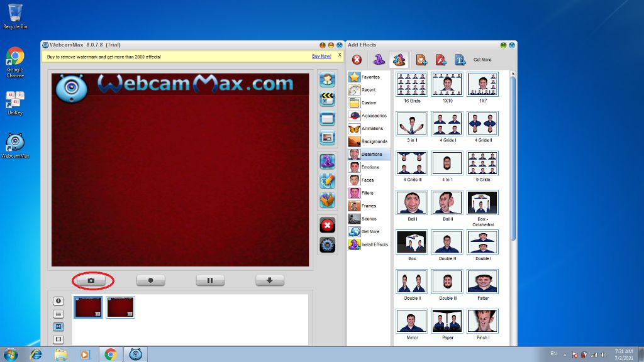Open Google Chrome from taskbar
The width and height of the screenshot is (644, 362).
pyautogui.click(x=111, y=354)
